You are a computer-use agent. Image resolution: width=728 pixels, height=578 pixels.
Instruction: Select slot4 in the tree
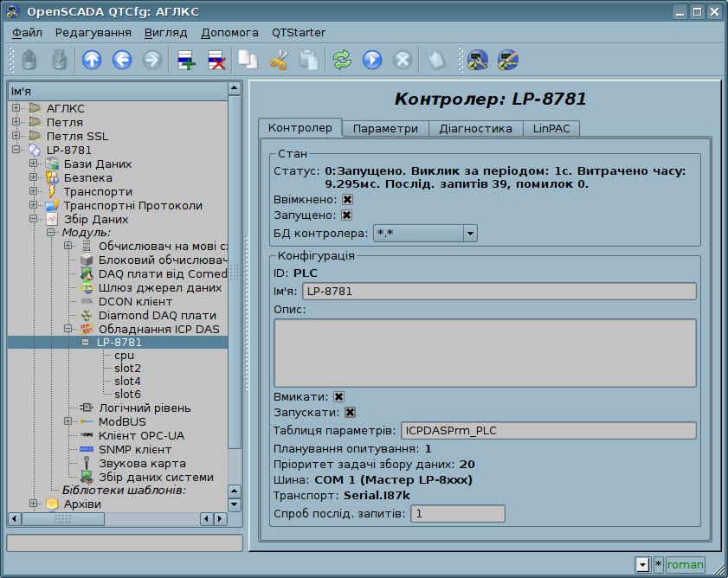click(x=127, y=381)
